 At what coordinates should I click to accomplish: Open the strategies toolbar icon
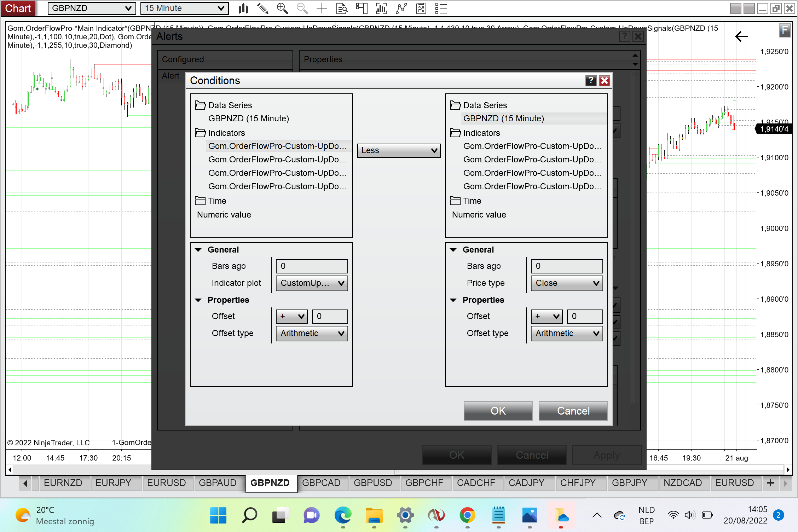401,8
